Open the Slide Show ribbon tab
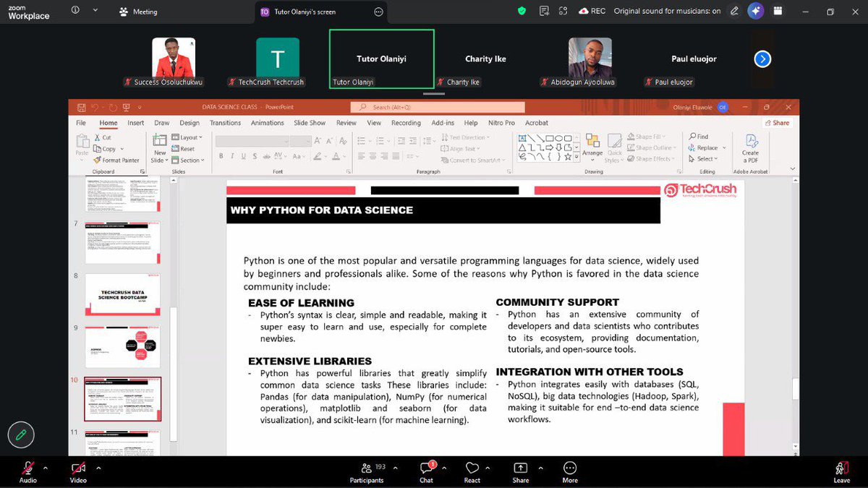Viewport: 868px width, 488px height. click(310, 123)
